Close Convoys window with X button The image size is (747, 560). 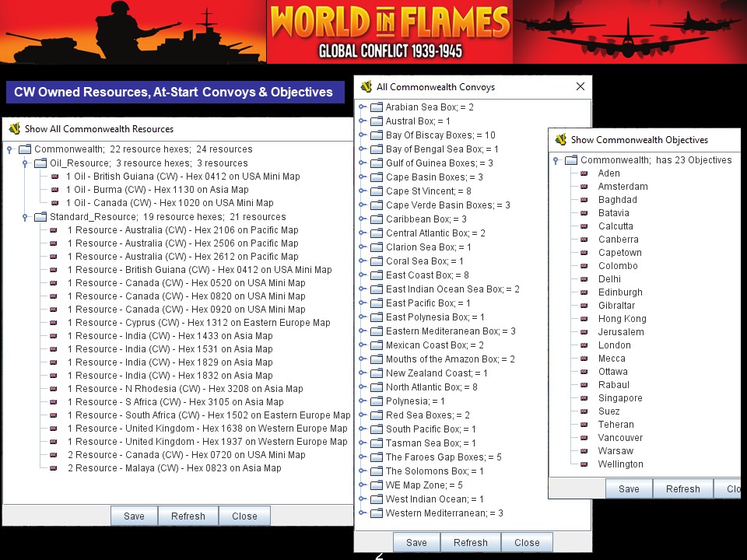[580, 86]
